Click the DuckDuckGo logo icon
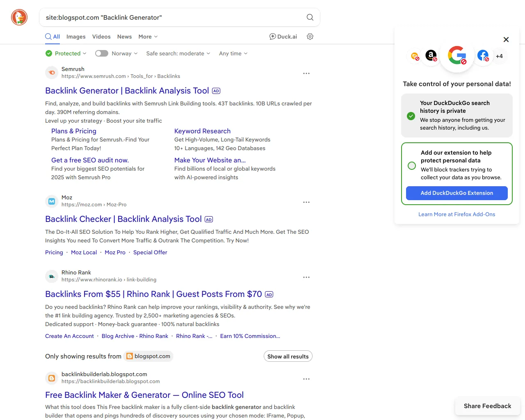Viewport: 525px width, 420px height. pos(19,17)
